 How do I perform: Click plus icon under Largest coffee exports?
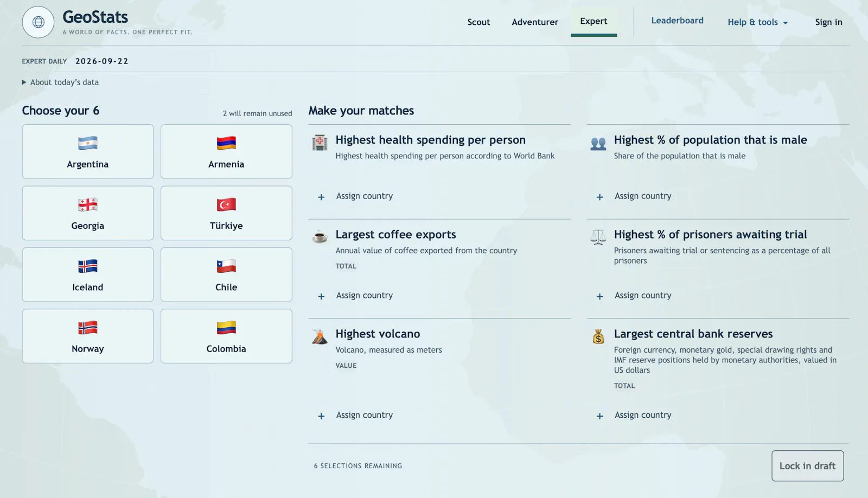(x=321, y=296)
